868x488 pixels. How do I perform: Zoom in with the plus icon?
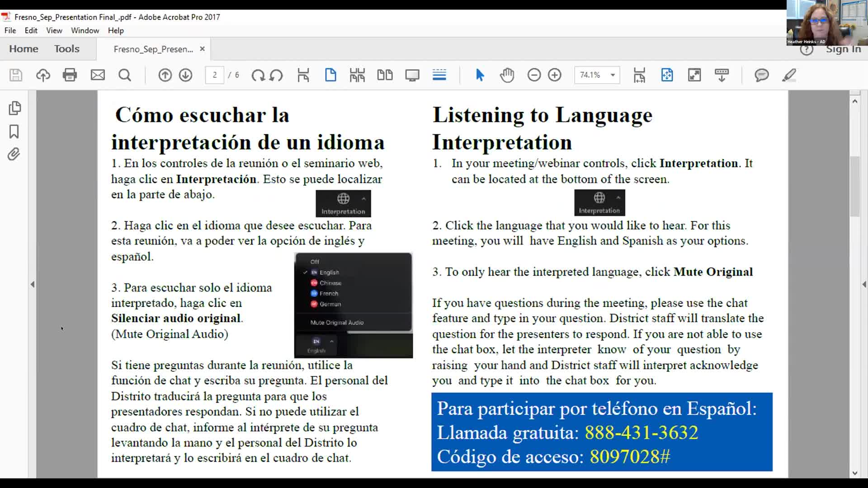click(x=555, y=75)
